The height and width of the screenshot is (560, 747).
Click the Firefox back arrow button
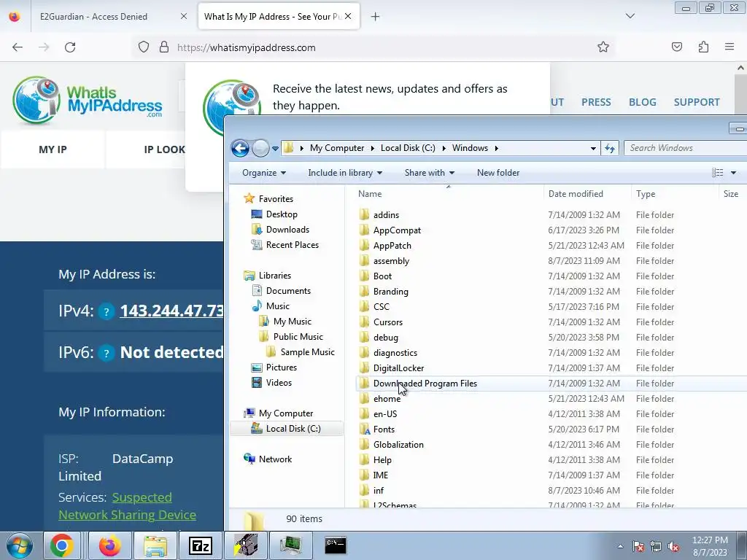coord(18,47)
